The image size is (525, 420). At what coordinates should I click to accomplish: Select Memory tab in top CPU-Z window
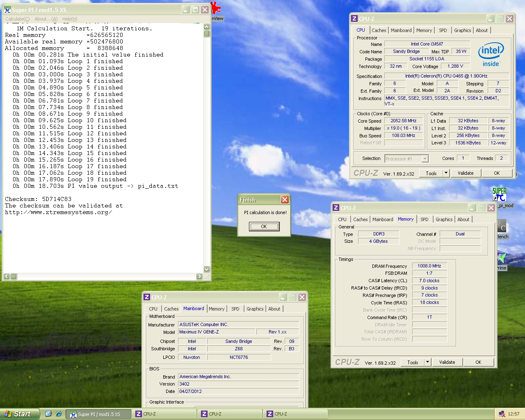pyautogui.click(x=424, y=30)
